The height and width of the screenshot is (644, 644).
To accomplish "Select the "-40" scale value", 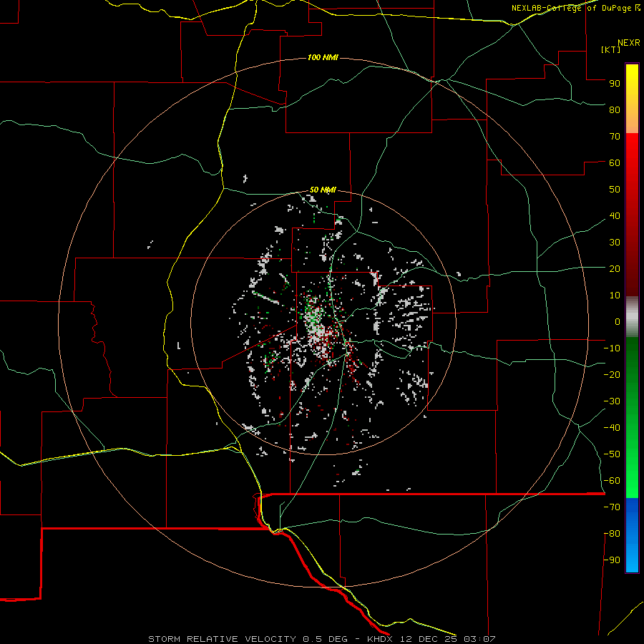I will (612, 428).
